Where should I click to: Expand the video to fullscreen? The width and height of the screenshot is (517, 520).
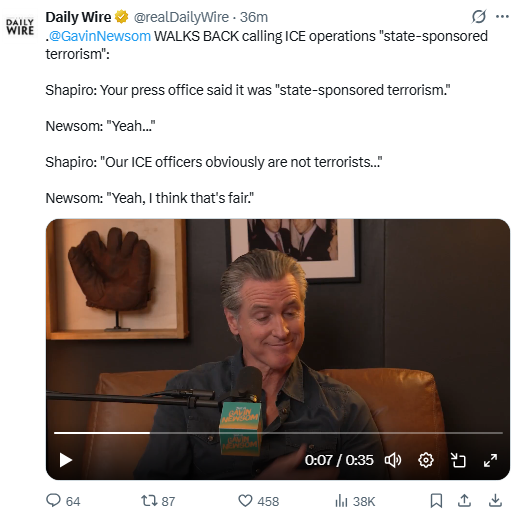click(x=490, y=460)
